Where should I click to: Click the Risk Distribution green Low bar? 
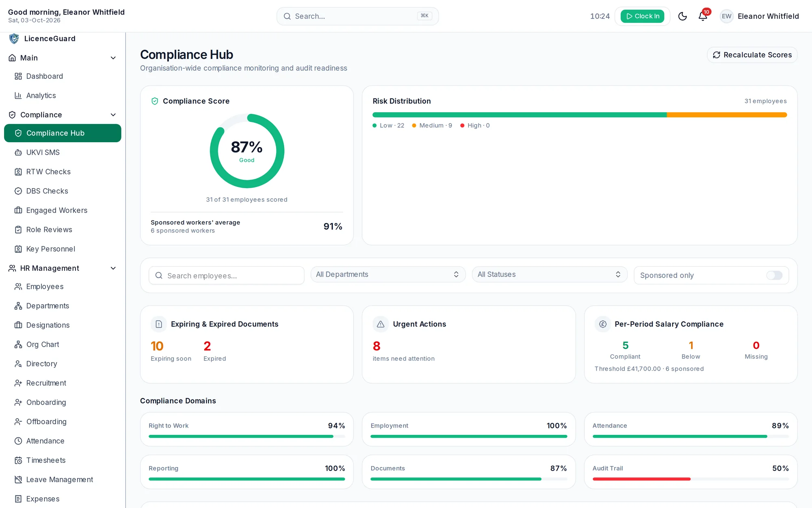tap(519, 115)
